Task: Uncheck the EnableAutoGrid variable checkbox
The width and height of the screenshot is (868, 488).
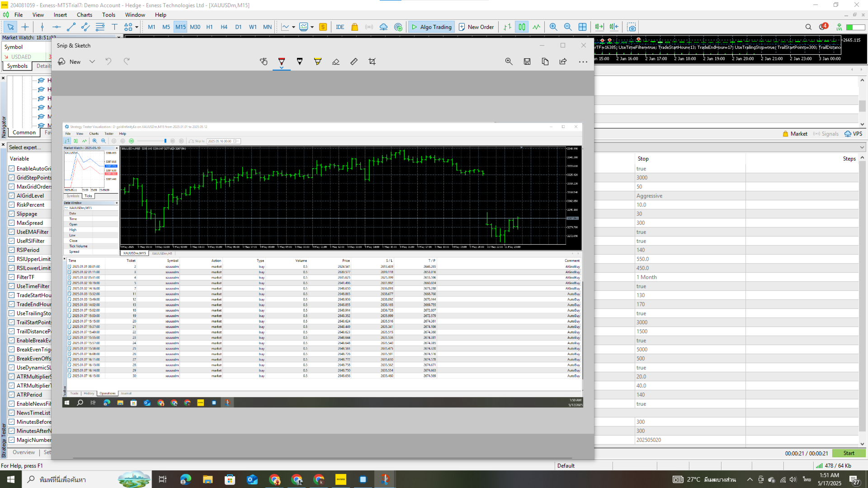Action: pos(12,169)
